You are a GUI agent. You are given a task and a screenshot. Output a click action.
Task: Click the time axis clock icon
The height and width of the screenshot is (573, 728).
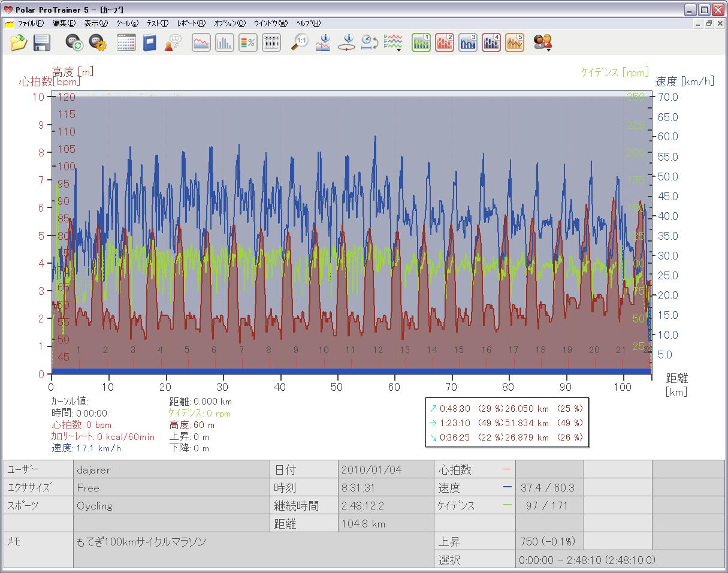369,43
